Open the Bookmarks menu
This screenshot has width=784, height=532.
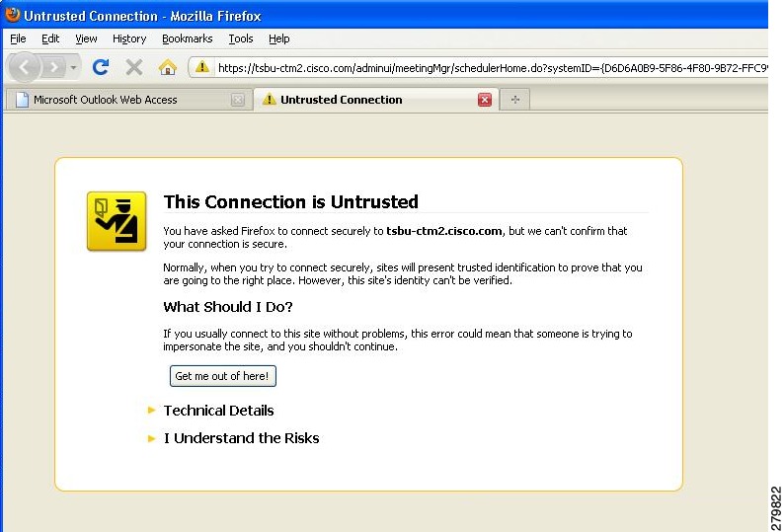pos(187,38)
